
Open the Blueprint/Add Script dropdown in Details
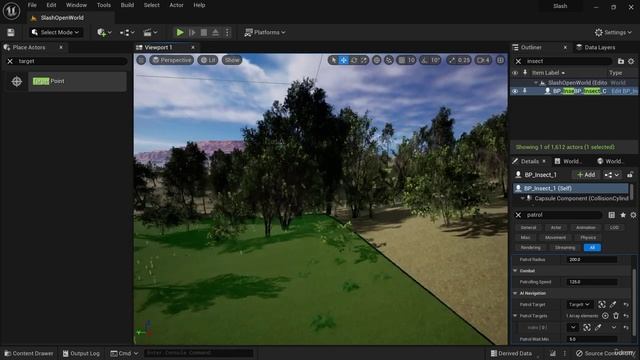pos(611,175)
